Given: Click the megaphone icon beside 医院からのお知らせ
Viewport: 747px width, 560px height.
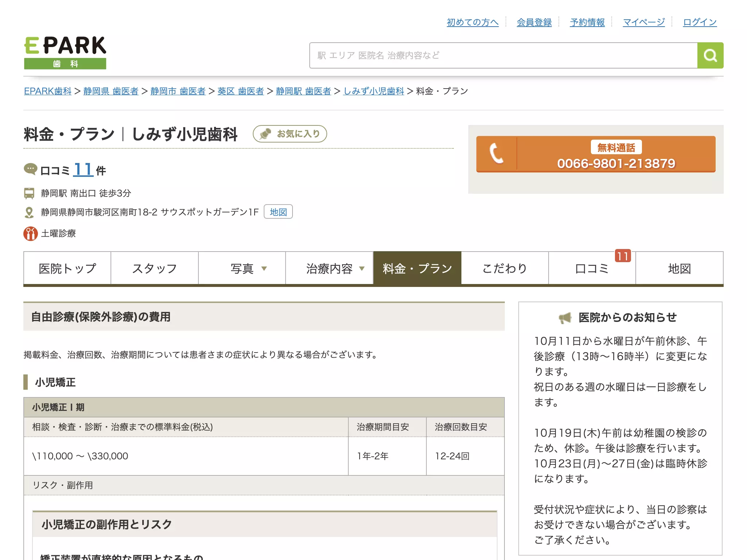Looking at the screenshot, I should click(565, 318).
